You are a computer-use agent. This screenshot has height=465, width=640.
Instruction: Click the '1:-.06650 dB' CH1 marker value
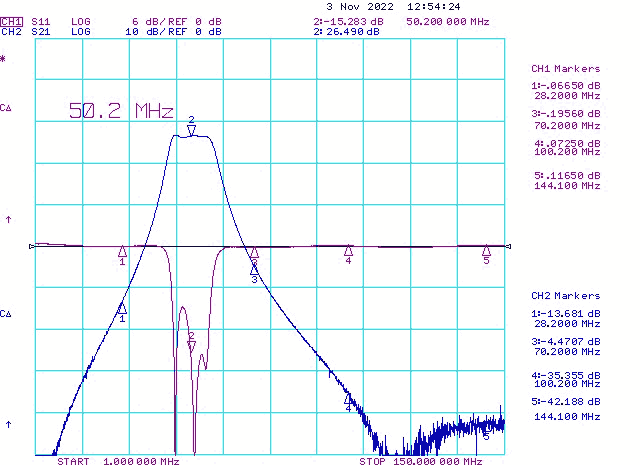566,86
